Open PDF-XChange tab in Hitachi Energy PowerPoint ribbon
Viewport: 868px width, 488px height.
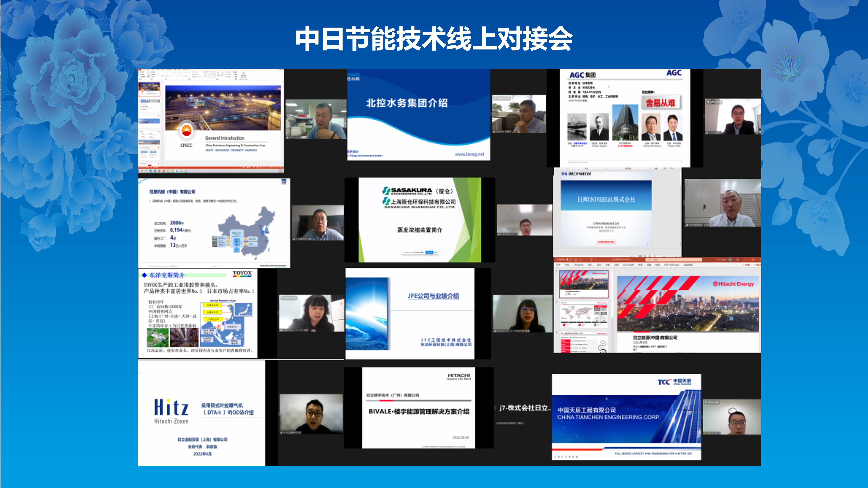point(672,265)
